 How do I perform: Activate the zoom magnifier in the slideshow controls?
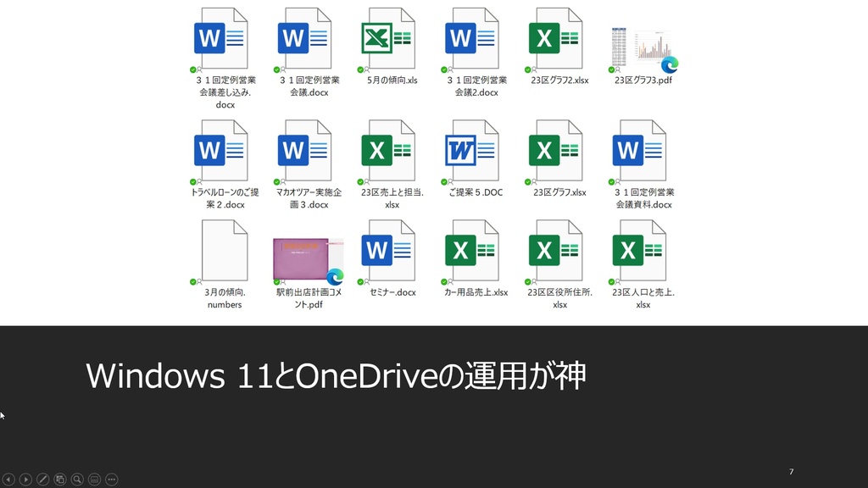[x=77, y=480]
